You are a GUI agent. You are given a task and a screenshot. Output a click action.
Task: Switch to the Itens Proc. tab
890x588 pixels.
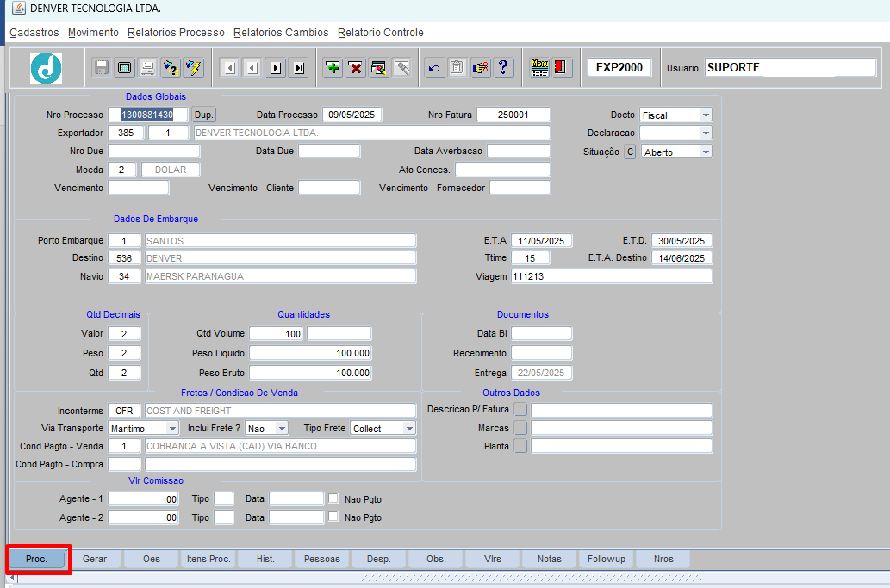tap(208, 559)
